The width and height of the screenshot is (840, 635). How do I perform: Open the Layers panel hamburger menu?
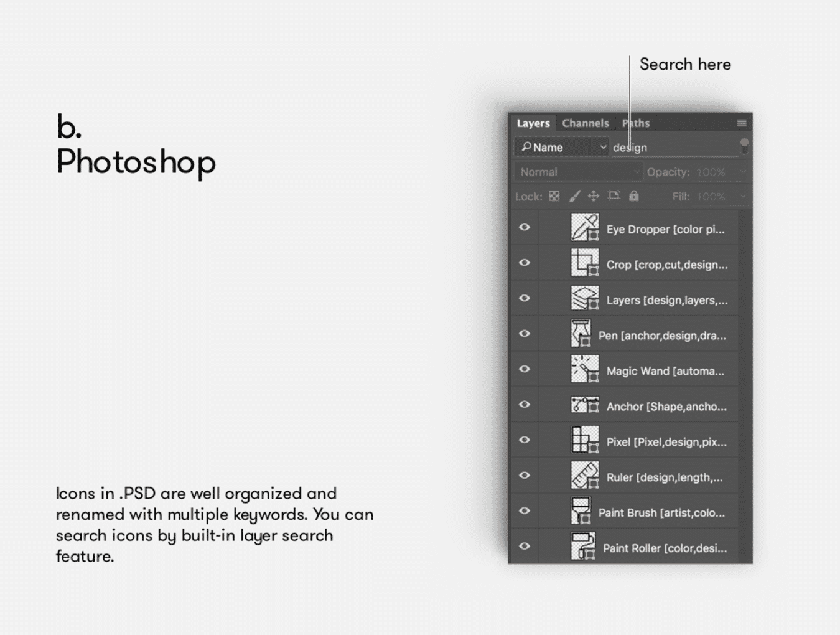[742, 123]
